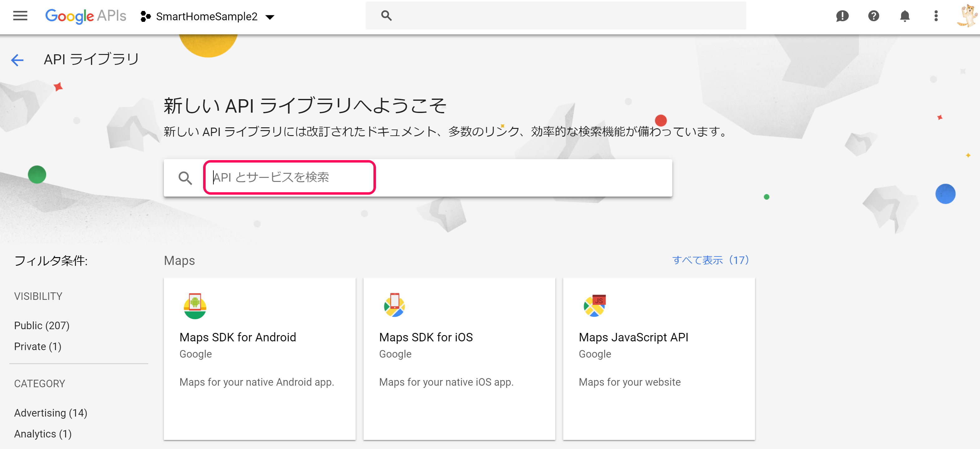
Task: Open the Maps JavaScript API card
Action: click(x=659, y=359)
